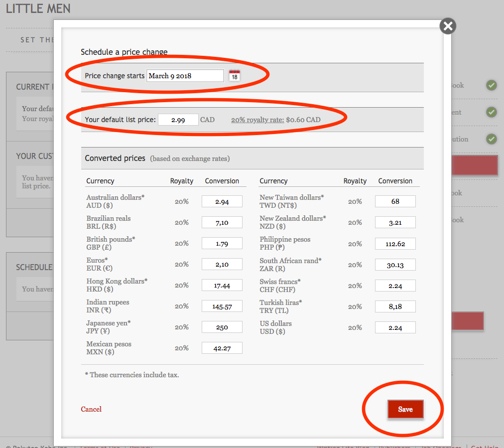Edit the default list price field
This screenshot has width=504, height=448.
pos(178,120)
